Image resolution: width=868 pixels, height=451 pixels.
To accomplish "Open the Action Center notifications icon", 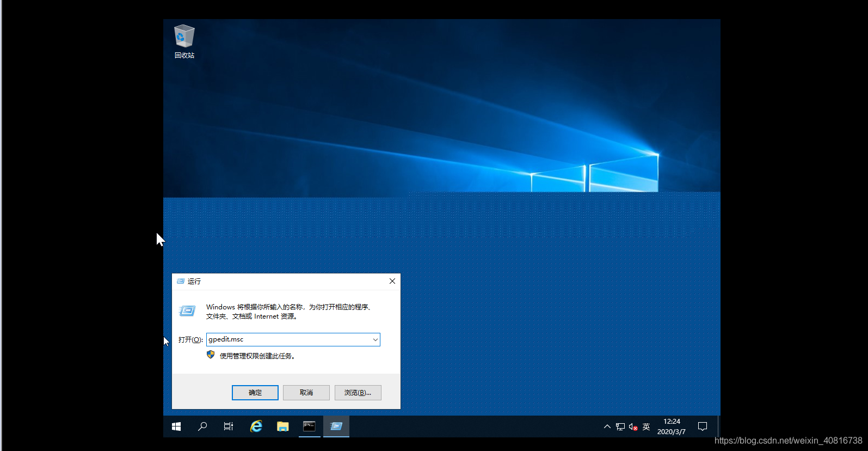I will (703, 426).
